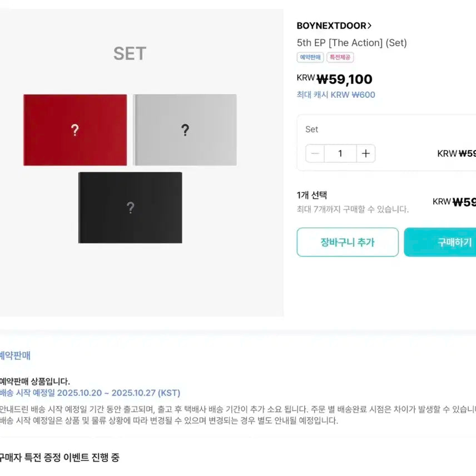This screenshot has height=476, width=476.
Task: Click the question mark on the red album
Action: point(75,130)
